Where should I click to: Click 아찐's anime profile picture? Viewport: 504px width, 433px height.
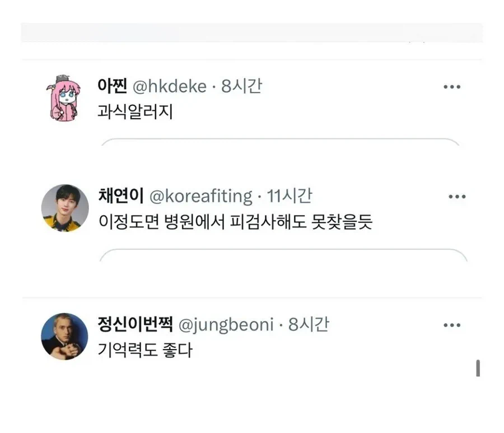(x=64, y=98)
